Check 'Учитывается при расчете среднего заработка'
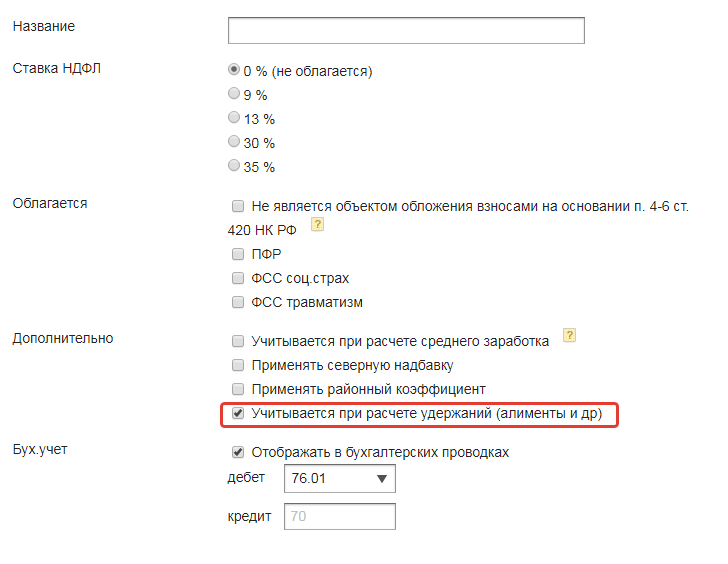 coord(238,341)
